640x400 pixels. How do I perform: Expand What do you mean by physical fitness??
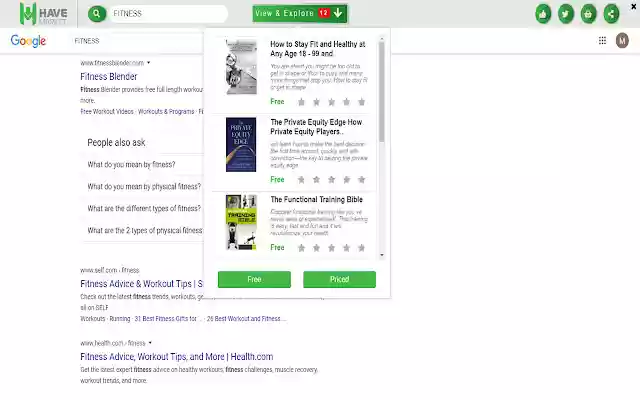click(145, 187)
